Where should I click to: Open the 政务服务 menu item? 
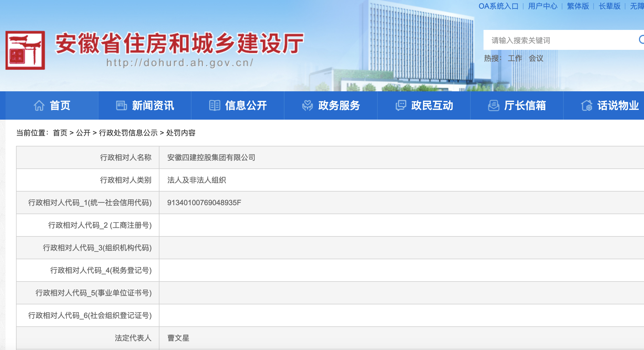[x=339, y=105]
